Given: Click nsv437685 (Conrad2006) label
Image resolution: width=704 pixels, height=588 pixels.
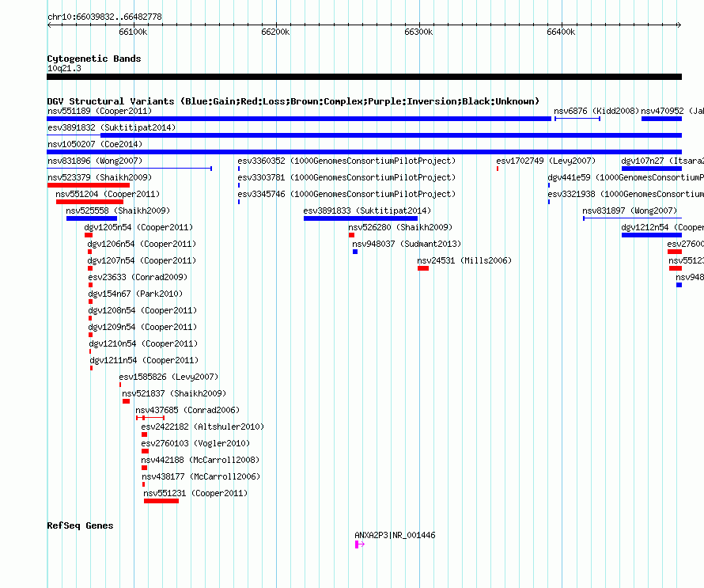Looking at the screenshot, I should coord(187,410).
